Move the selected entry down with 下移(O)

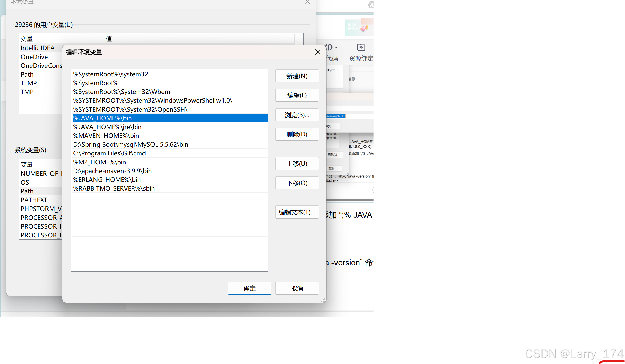297,183
